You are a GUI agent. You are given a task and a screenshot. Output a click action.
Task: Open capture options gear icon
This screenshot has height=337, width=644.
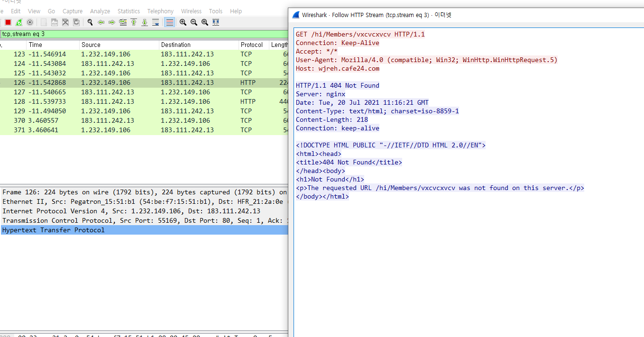(30, 22)
